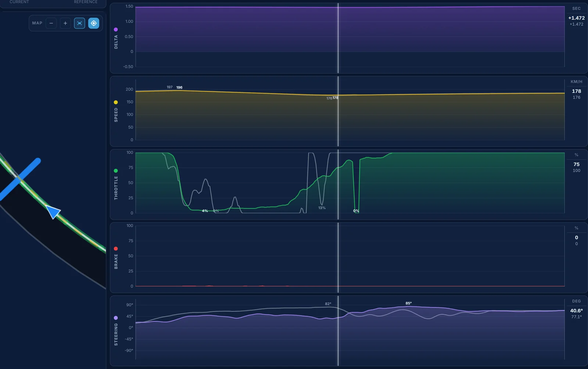Click the REFERENCE lap heading

tap(86, 2)
